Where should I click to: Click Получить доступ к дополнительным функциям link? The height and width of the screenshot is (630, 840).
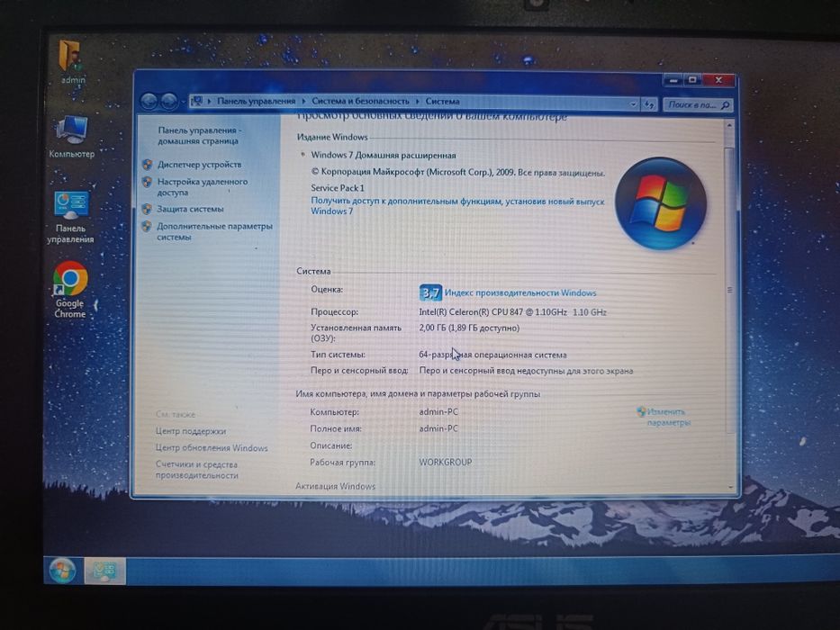(457, 206)
